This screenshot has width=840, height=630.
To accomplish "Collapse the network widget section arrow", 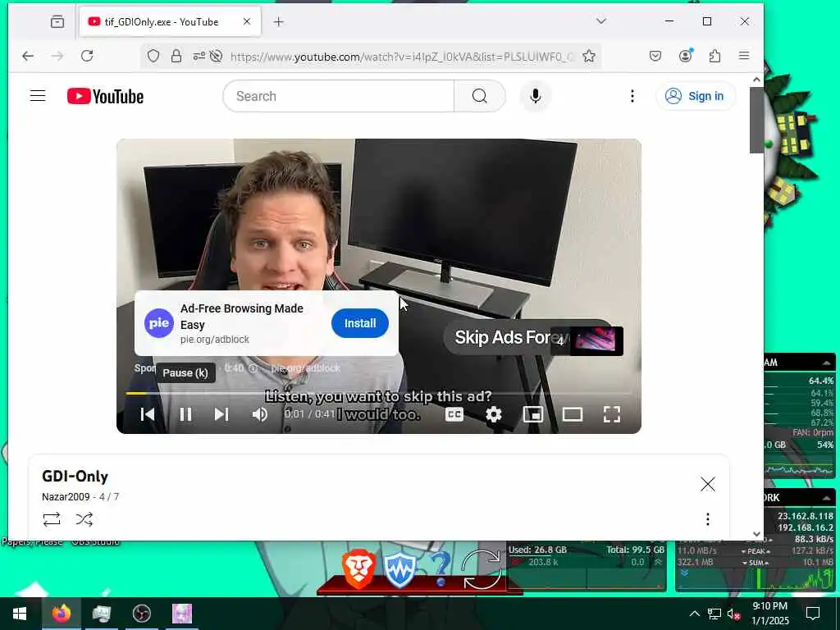I will pyautogui.click(x=826, y=498).
